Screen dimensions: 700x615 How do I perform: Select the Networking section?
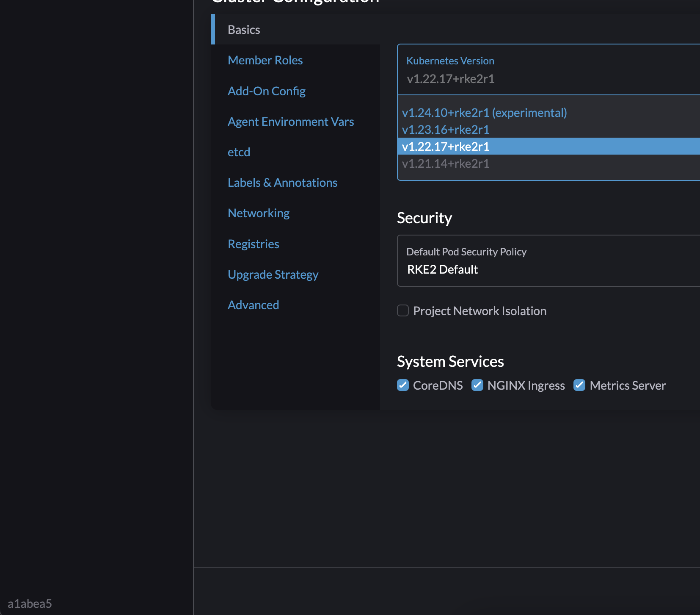[259, 213]
